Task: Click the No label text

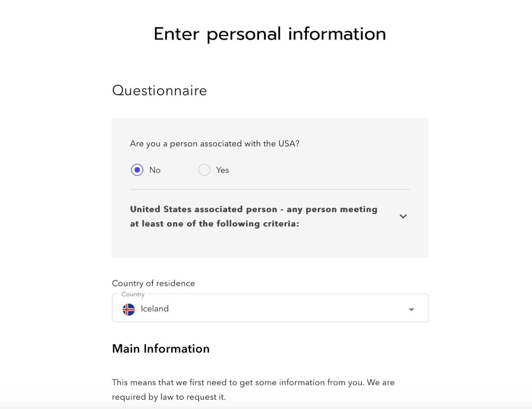Action: 155,170
